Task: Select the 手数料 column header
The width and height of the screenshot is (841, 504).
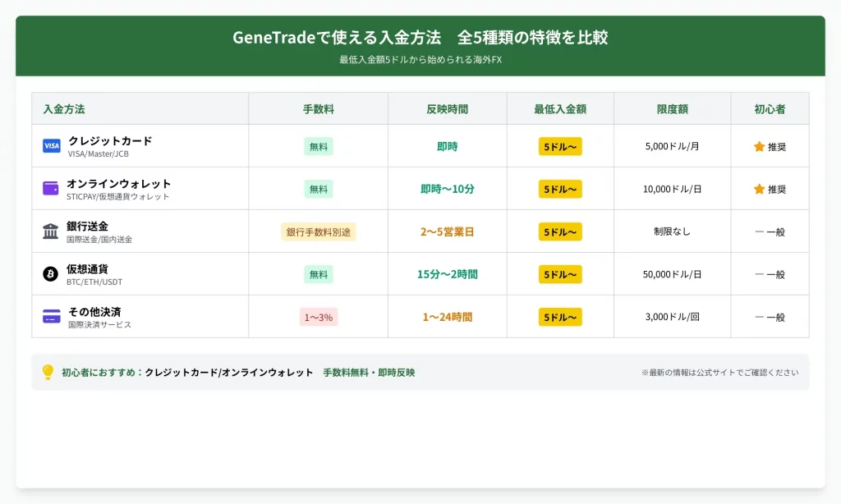Action: pos(318,109)
